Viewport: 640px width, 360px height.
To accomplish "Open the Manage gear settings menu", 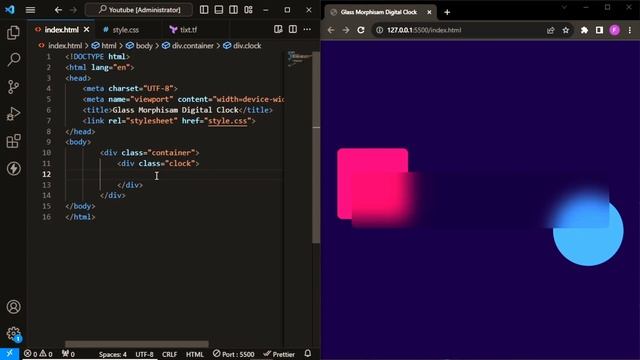I will [x=13, y=334].
